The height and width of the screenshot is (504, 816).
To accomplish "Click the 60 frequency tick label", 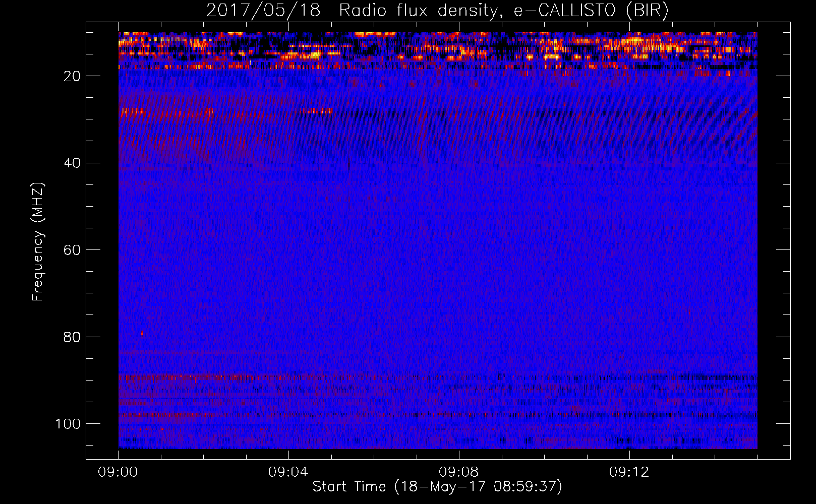I will pyautogui.click(x=73, y=250).
